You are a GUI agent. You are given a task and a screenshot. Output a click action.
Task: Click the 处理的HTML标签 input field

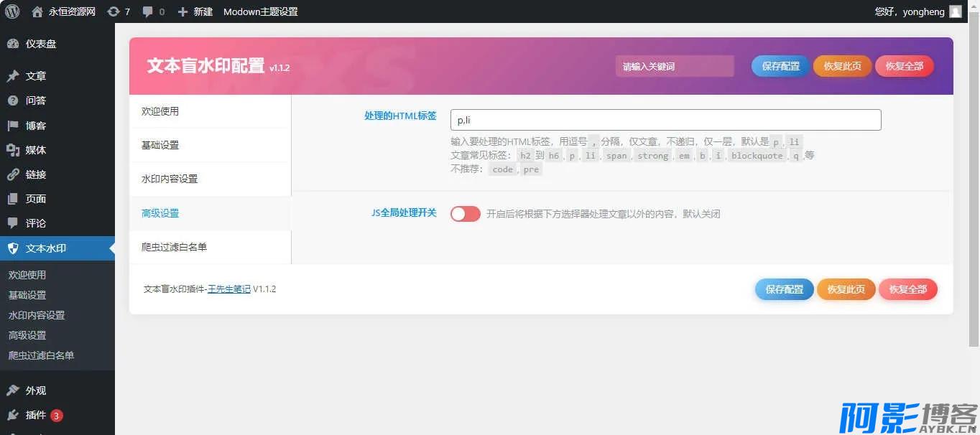point(665,120)
